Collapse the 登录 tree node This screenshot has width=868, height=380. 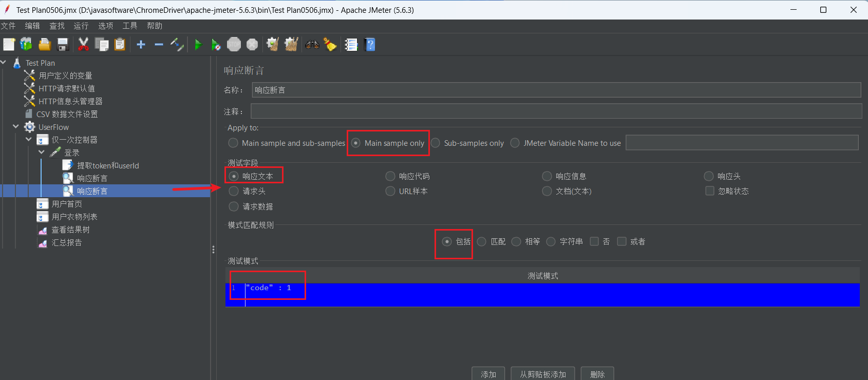[42, 152]
